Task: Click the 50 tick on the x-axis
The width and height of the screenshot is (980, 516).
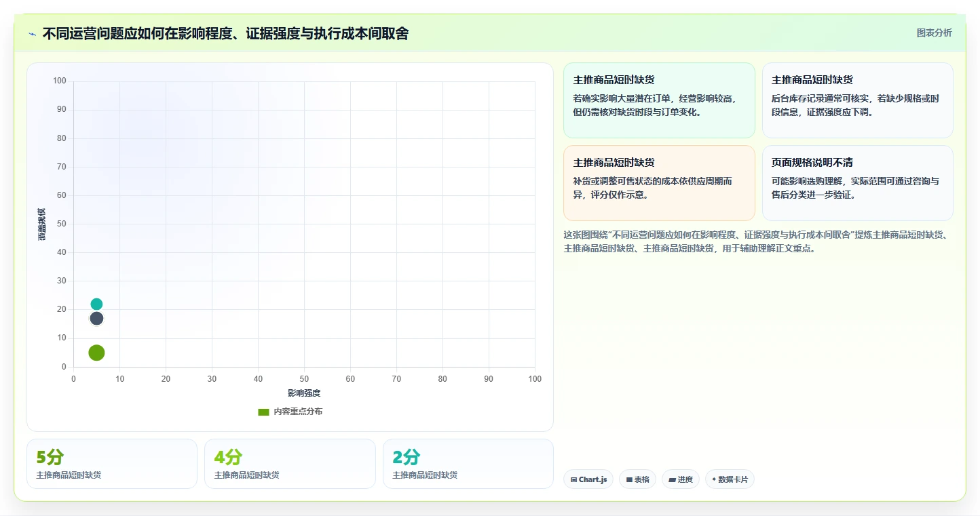Action: point(304,379)
